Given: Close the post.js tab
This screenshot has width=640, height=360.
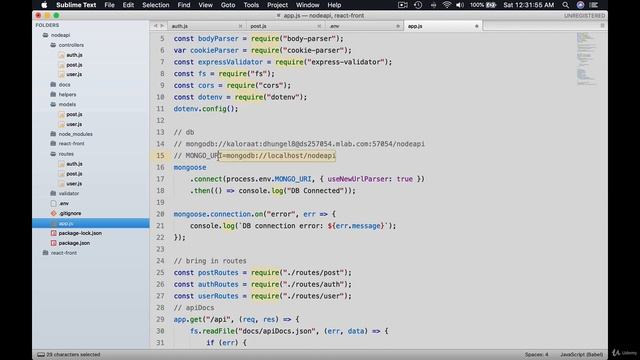Looking at the screenshot, I should click(x=319, y=26).
